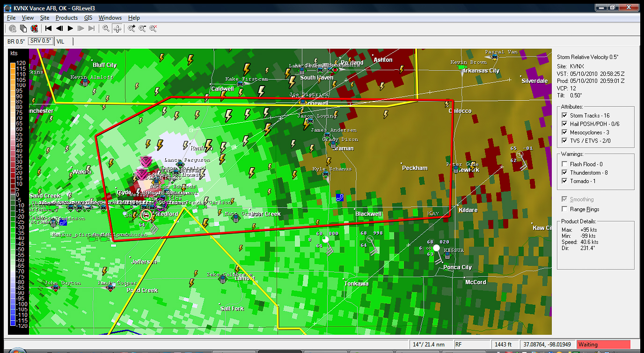Viewport: 644px width, 353px height.
Task: Select the pan crosshair tool
Action: coord(117,29)
